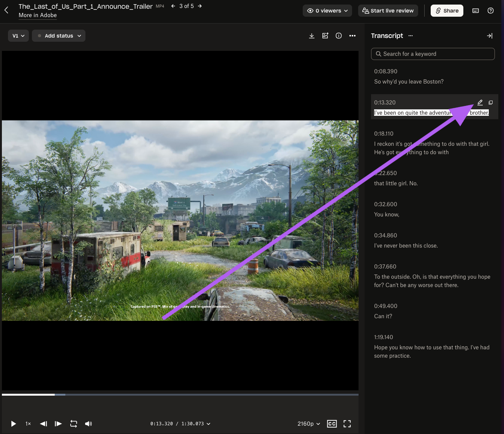Open the 0 viewers dropdown

(327, 11)
